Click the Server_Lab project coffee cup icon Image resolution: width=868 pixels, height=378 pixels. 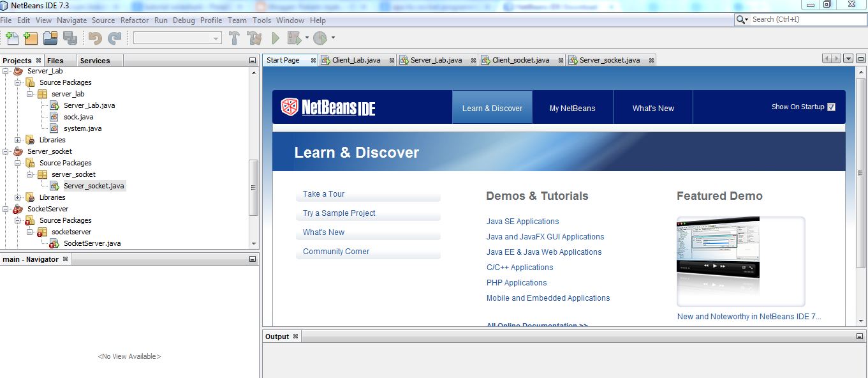pyautogui.click(x=18, y=71)
